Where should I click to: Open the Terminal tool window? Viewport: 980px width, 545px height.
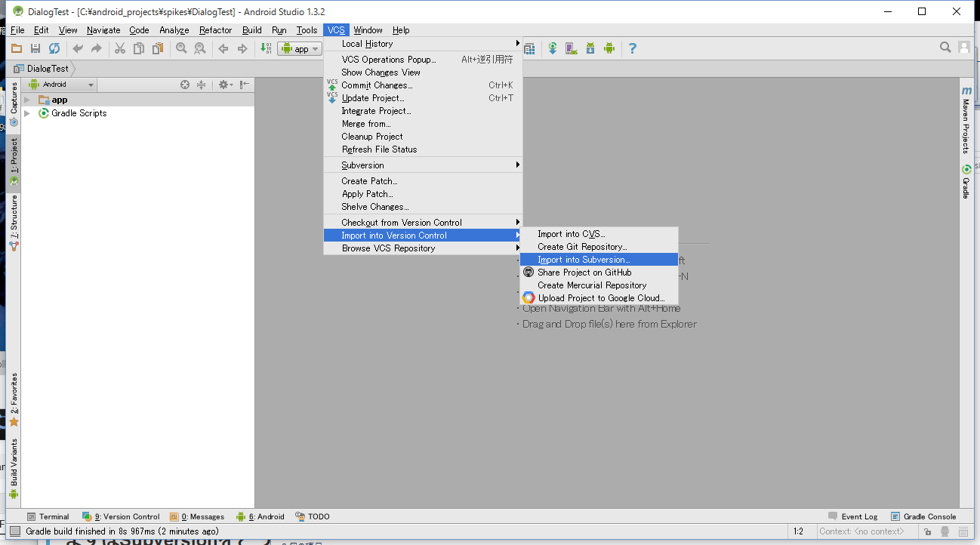point(49,516)
